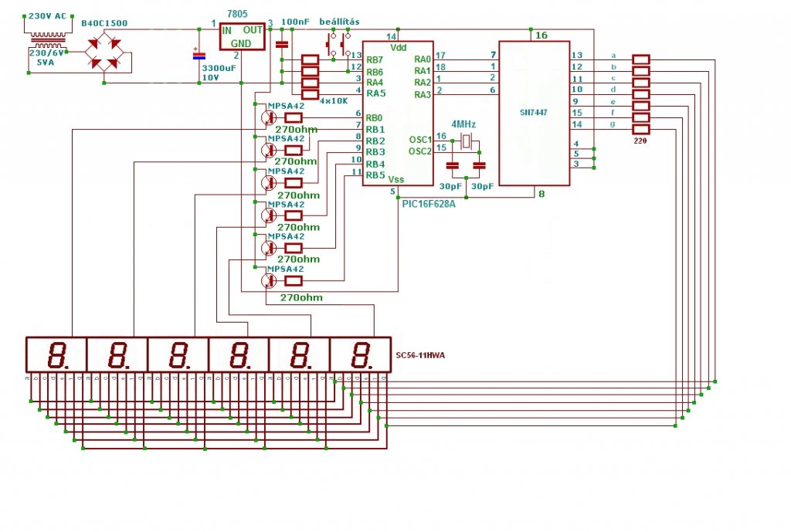
Task: Select the segment 'g' output resistor
Action: coord(640,129)
